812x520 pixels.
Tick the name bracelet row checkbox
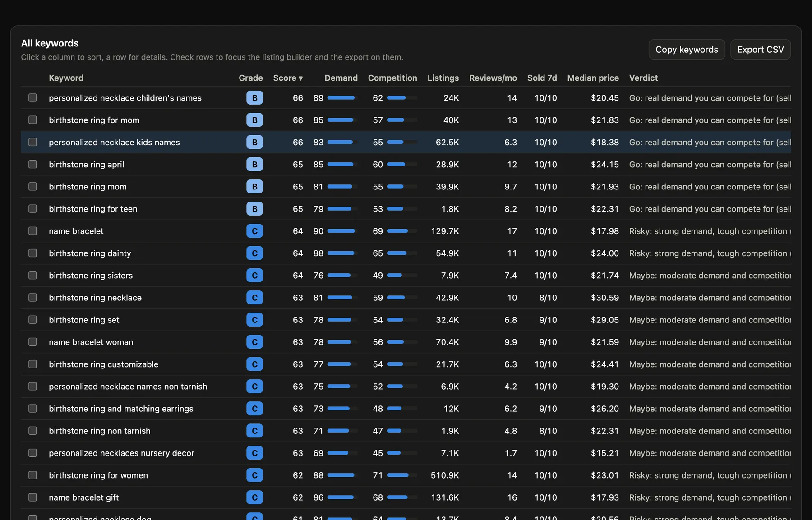(32, 231)
